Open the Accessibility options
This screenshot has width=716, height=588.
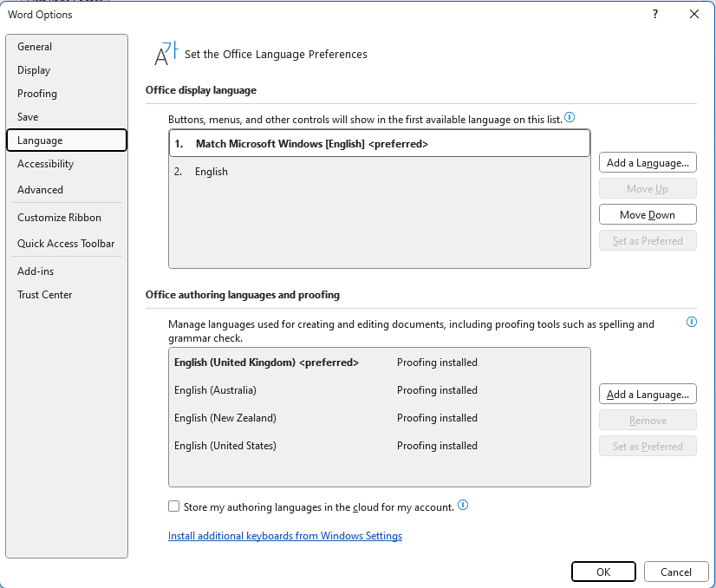tap(67, 164)
